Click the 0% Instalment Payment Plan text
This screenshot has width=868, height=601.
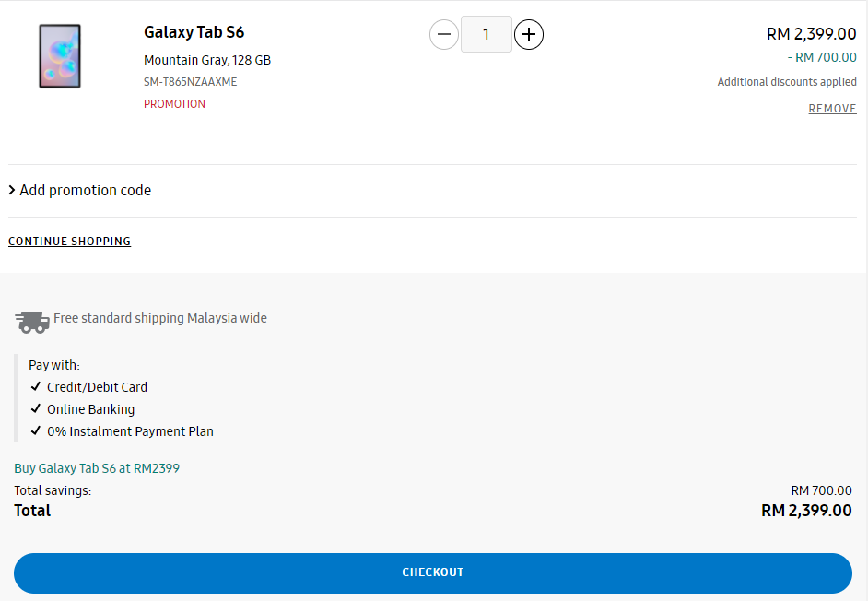click(x=130, y=431)
